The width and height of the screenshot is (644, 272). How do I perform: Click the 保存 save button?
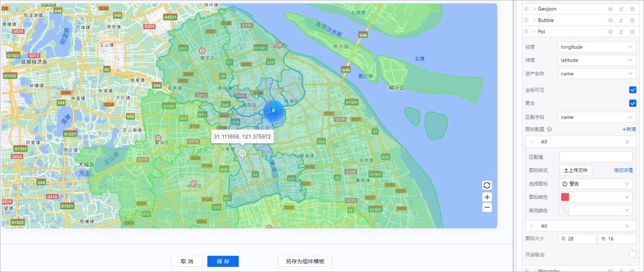click(x=223, y=261)
